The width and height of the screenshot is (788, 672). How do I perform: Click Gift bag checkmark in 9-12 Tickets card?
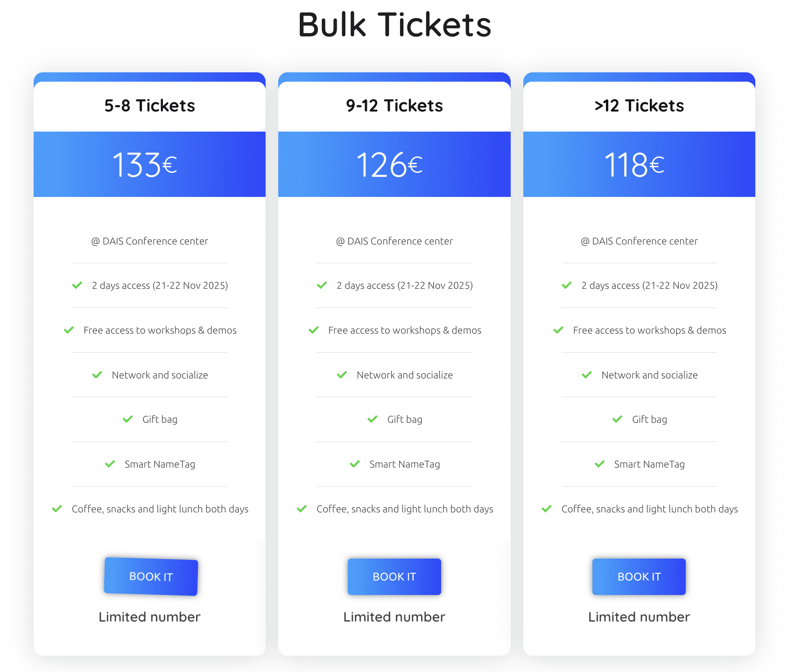pyautogui.click(x=373, y=419)
